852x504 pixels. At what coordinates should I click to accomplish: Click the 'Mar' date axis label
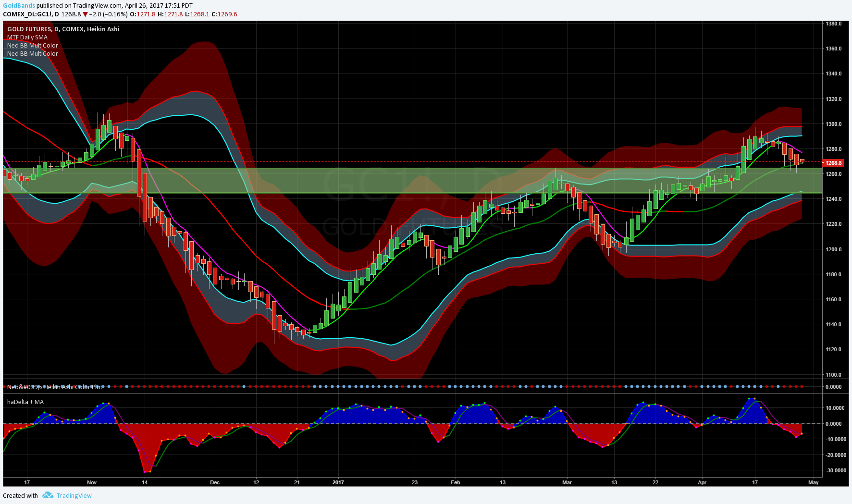(x=567, y=482)
